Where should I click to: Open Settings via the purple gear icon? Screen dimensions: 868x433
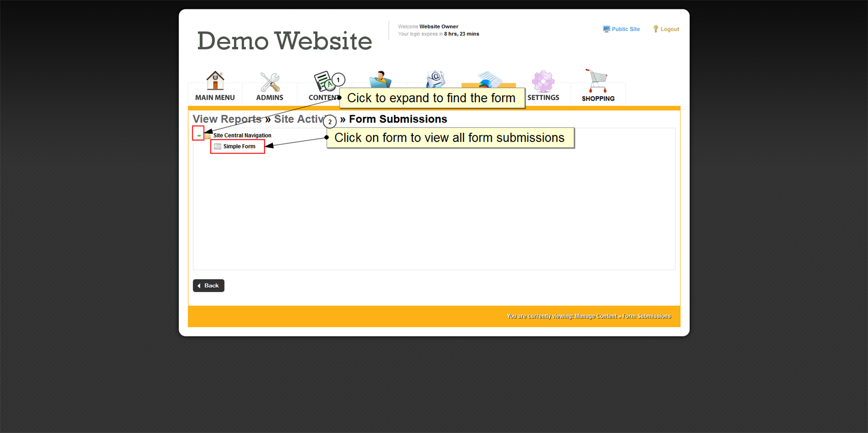point(543,81)
